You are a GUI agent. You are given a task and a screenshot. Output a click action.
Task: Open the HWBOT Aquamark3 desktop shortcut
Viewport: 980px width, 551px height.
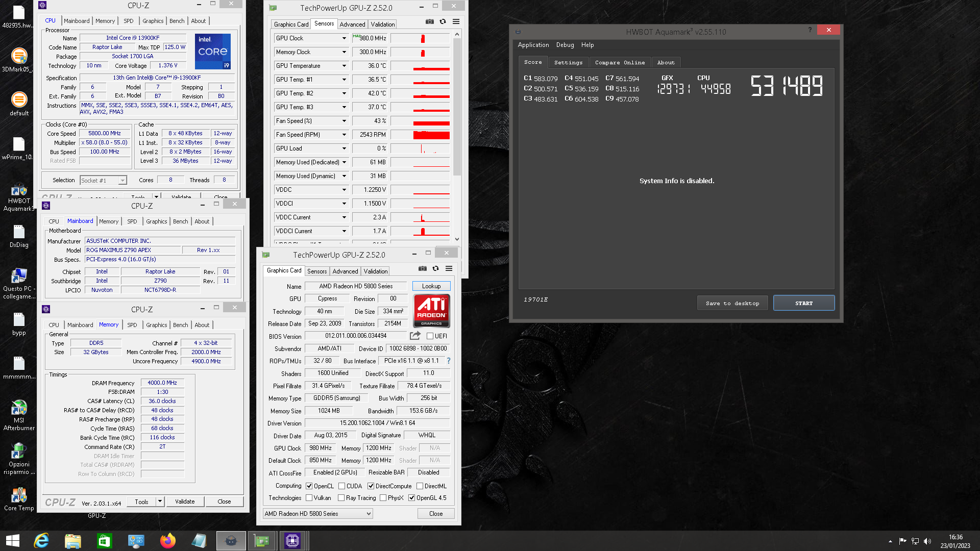click(x=19, y=197)
